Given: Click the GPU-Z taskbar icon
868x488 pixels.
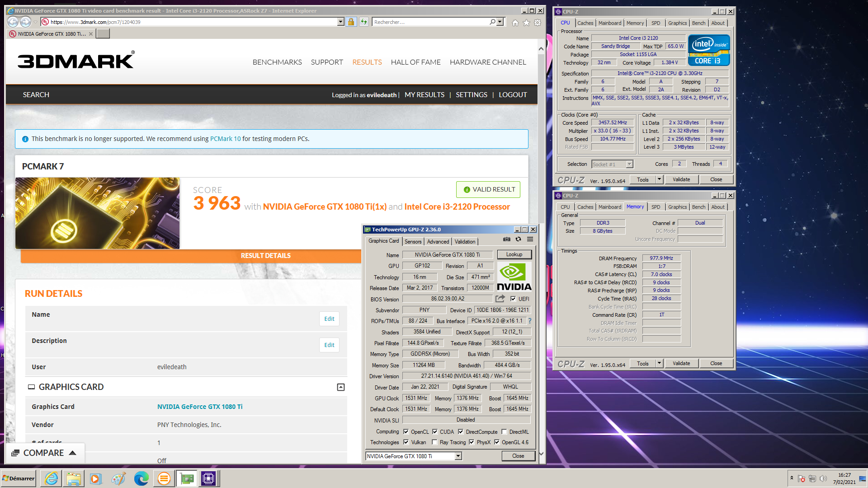Looking at the screenshot, I should coord(187,479).
